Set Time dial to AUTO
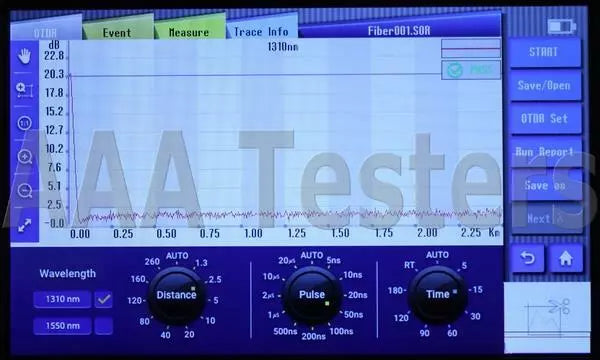Screen dimensions: 600x360 (437, 255)
